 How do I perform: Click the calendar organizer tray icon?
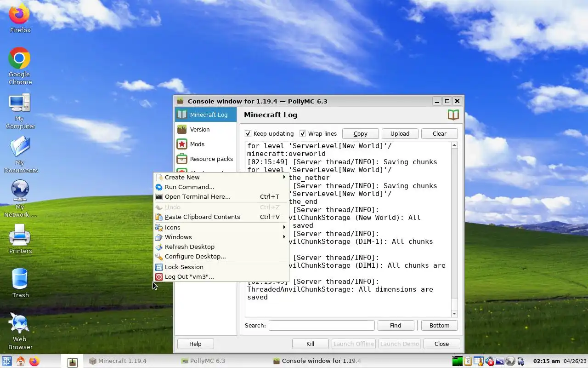[479, 362]
